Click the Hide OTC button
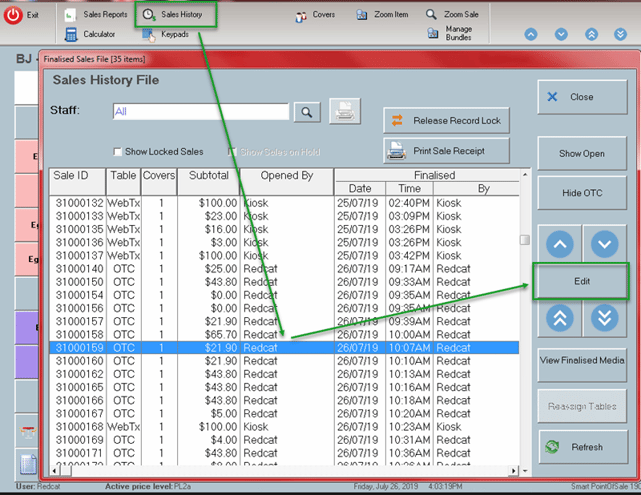 [582, 193]
